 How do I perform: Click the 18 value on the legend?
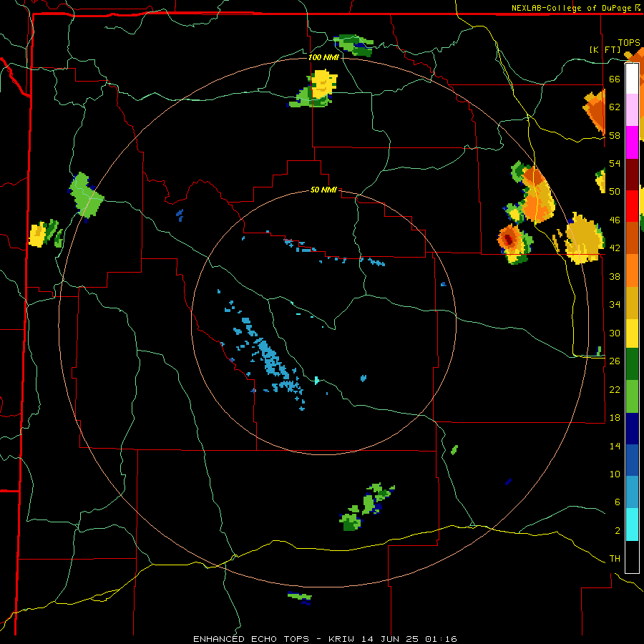615,418
